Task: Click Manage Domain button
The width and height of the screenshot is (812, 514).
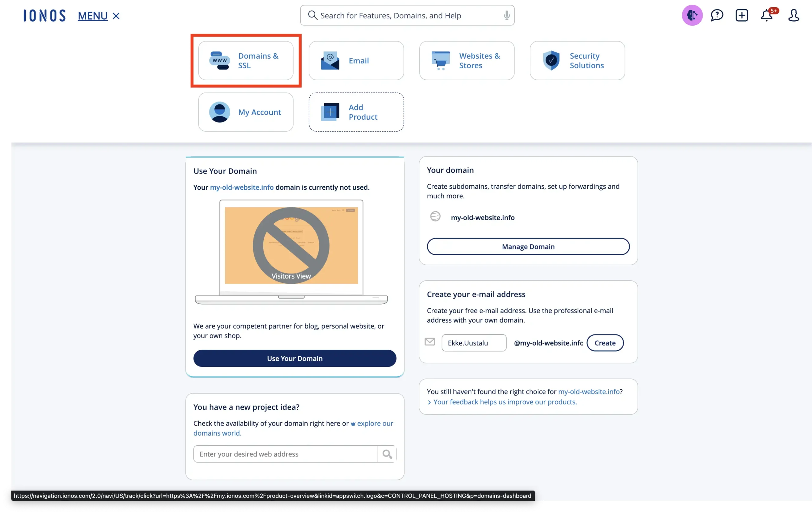Action: (x=528, y=246)
